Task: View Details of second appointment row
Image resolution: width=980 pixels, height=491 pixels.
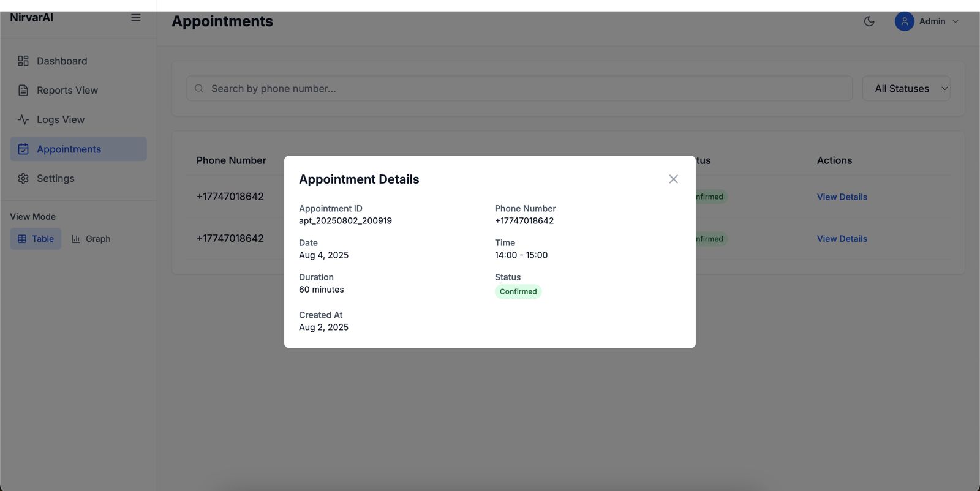Action: (x=842, y=239)
